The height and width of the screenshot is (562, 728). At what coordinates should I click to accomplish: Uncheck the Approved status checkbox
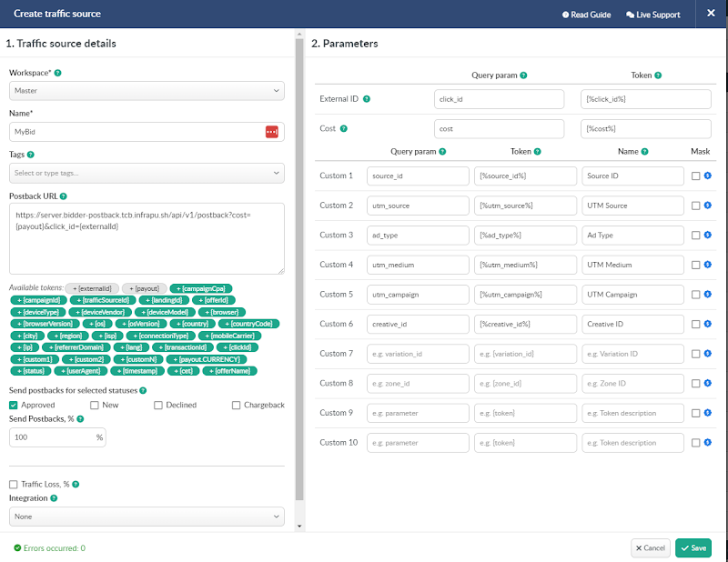coord(14,406)
